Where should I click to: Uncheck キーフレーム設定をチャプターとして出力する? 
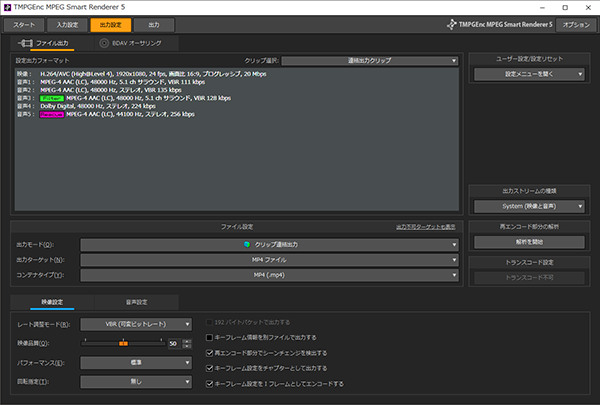point(209,368)
